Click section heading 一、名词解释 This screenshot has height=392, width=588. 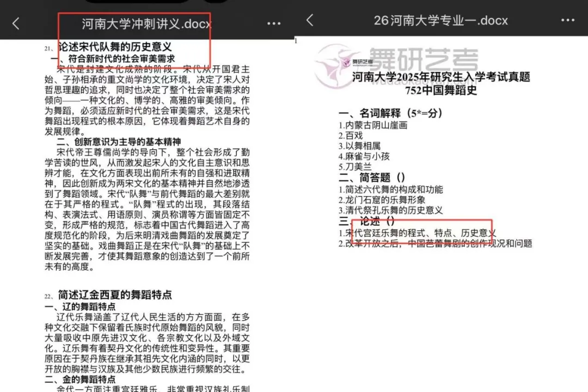pos(390,113)
